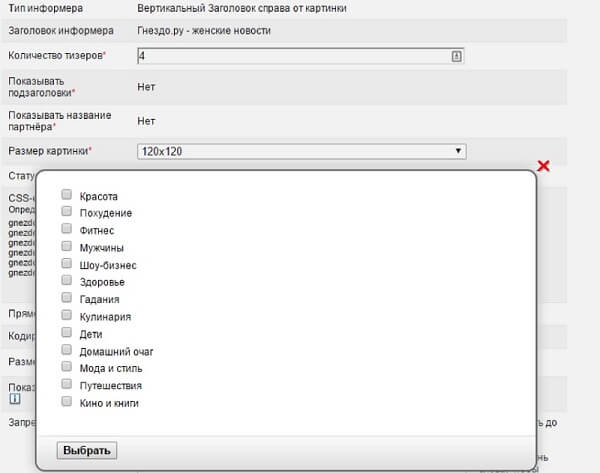Image resolution: width=600 pixels, height=473 pixels.
Task: Check the Дети checkbox
Action: (66, 333)
